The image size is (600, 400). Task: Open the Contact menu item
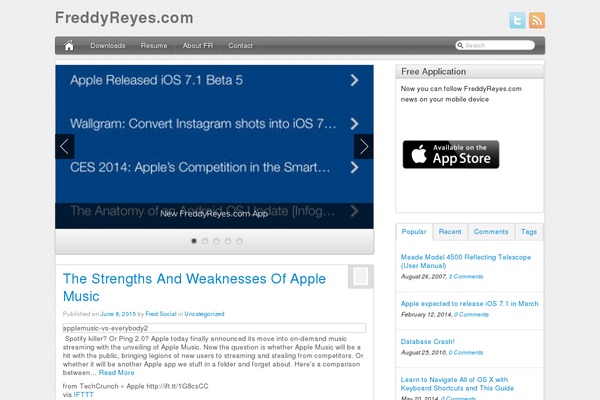click(x=240, y=46)
